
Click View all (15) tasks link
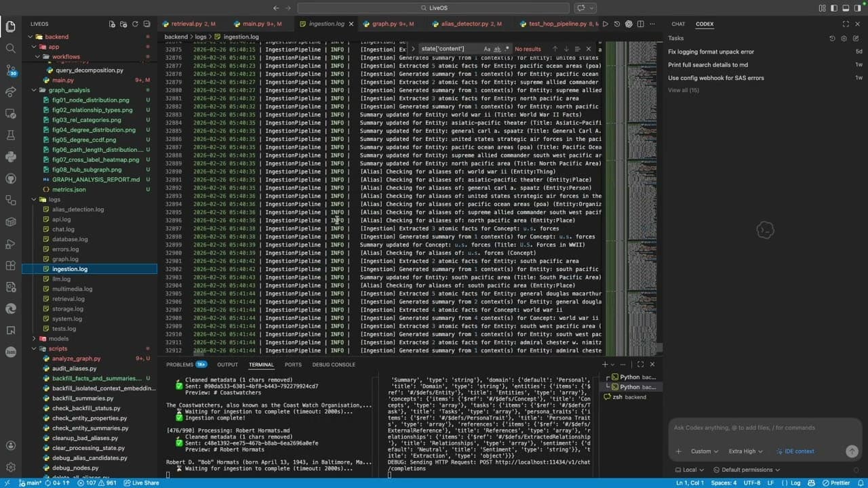tap(684, 90)
